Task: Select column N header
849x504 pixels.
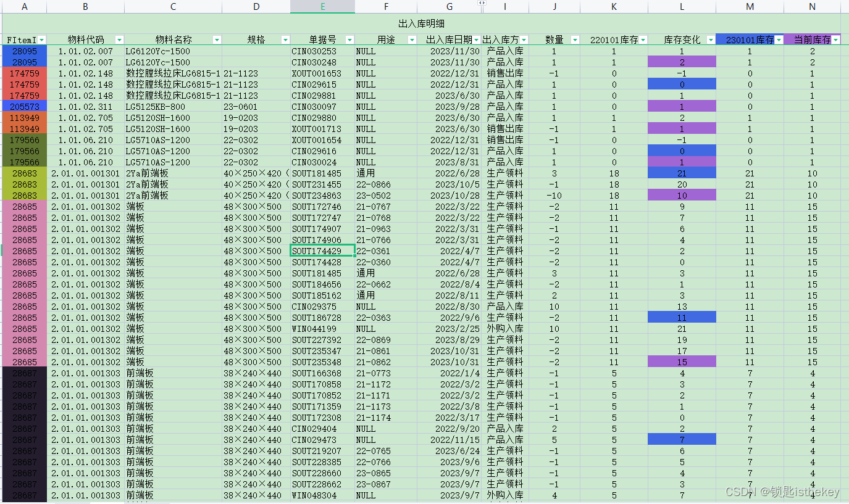Action: coord(813,7)
